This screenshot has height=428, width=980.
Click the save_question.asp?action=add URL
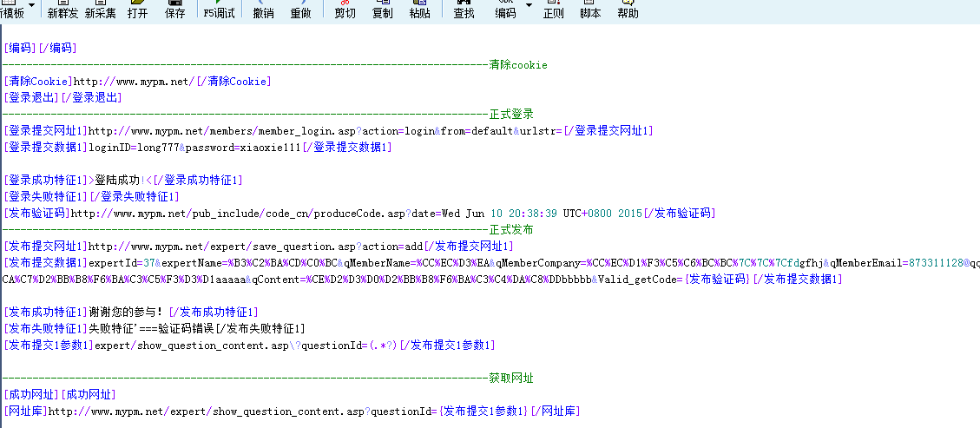pyautogui.click(x=255, y=247)
